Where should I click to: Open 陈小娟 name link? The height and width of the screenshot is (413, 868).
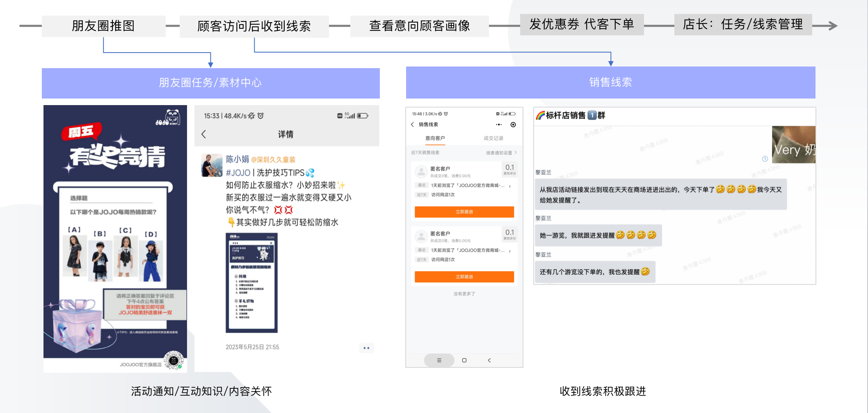click(x=237, y=159)
